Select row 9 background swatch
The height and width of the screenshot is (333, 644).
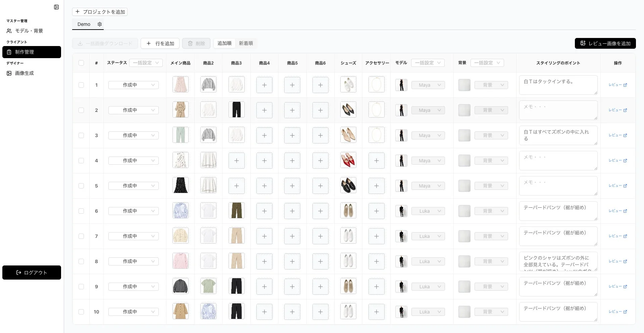(x=464, y=287)
